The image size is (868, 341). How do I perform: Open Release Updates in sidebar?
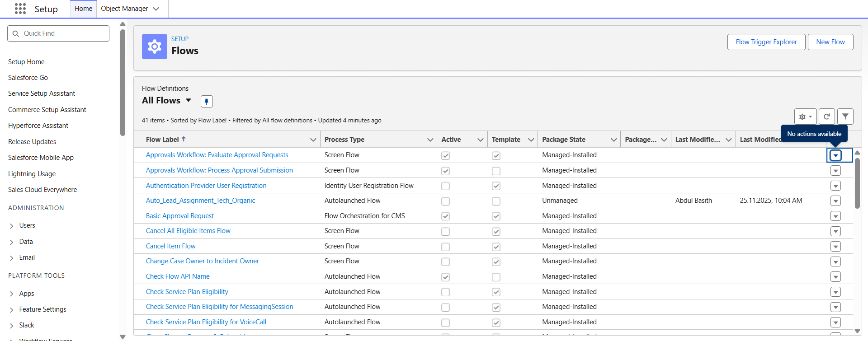(32, 142)
